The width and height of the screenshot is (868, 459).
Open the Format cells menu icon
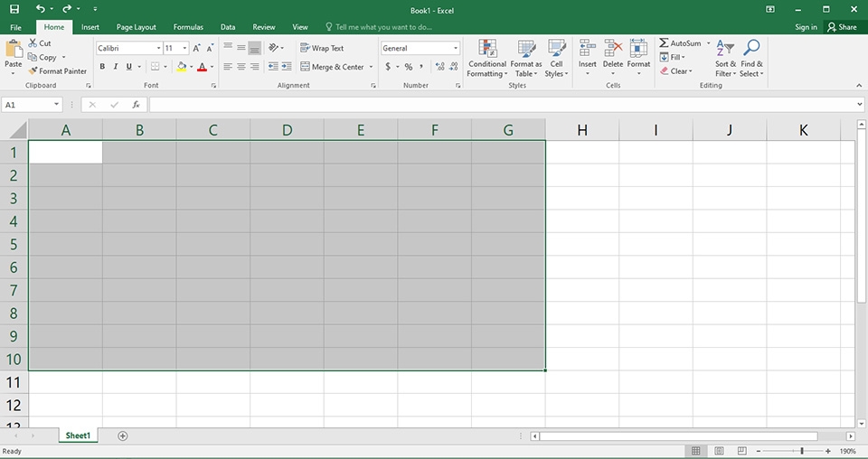(638, 48)
